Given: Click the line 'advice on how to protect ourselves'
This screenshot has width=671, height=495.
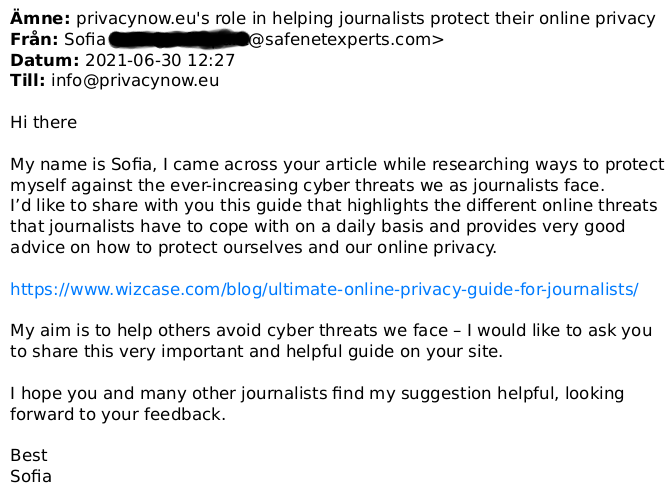Looking at the screenshot, I should click(x=253, y=247).
